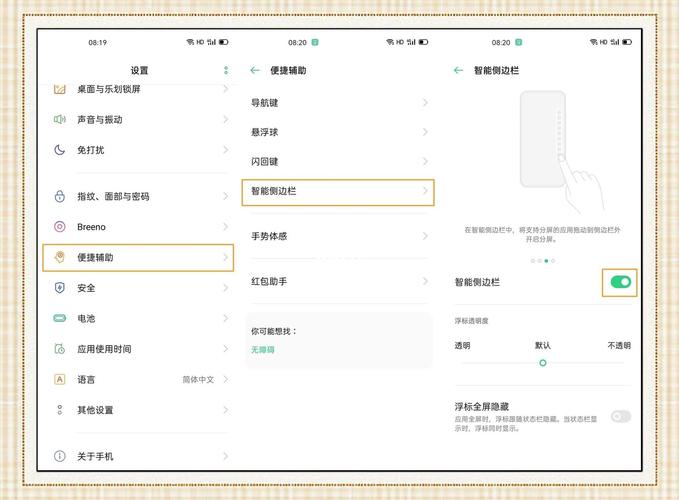
Task: Open 便捷辅助 settings entry
Action: (x=138, y=258)
